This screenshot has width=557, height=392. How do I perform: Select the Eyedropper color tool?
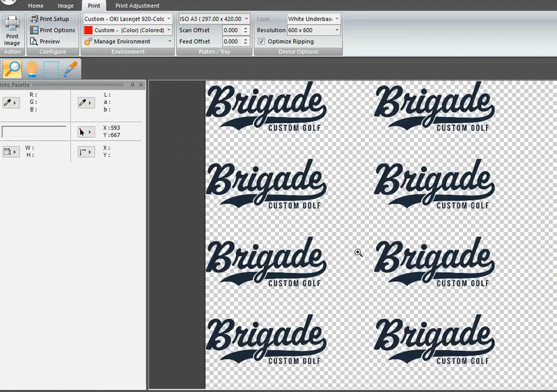tap(70, 69)
